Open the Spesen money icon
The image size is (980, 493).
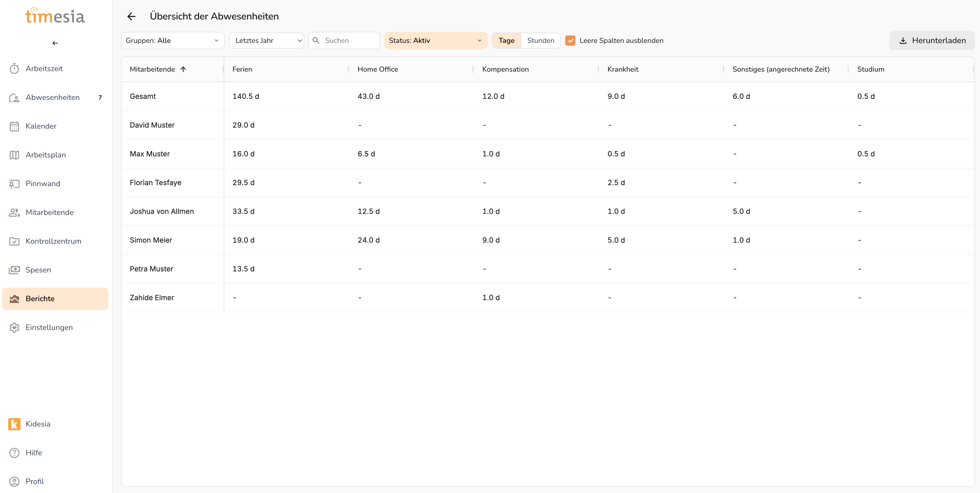(x=14, y=270)
